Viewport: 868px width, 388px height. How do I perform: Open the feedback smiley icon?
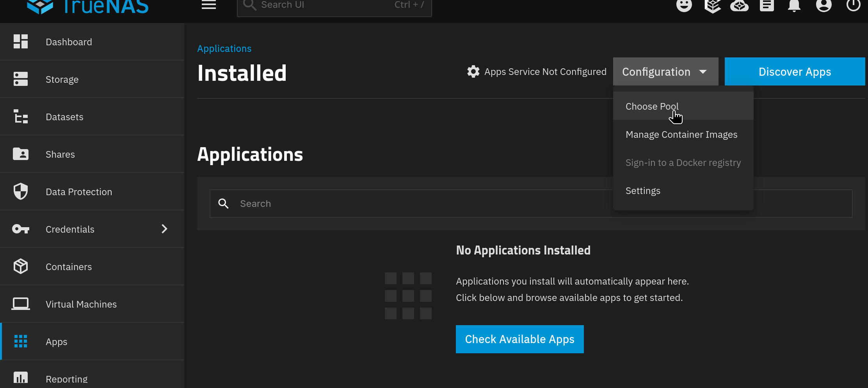point(684,5)
